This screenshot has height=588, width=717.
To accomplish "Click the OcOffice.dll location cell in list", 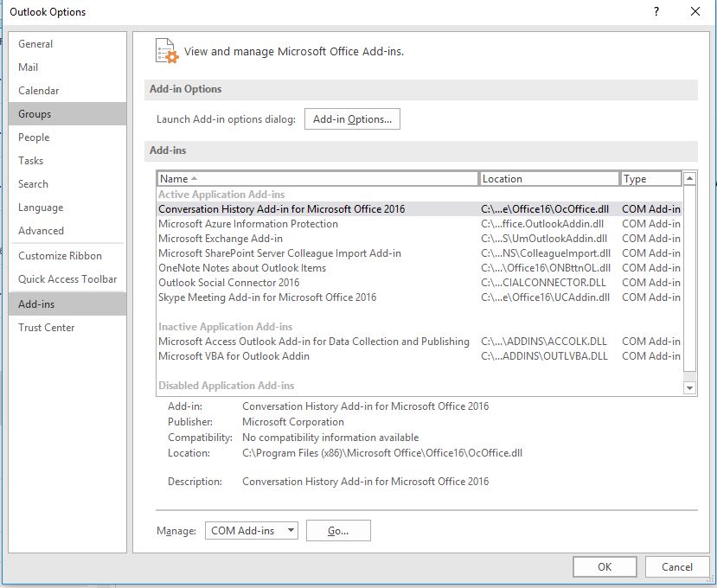I will point(545,209).
